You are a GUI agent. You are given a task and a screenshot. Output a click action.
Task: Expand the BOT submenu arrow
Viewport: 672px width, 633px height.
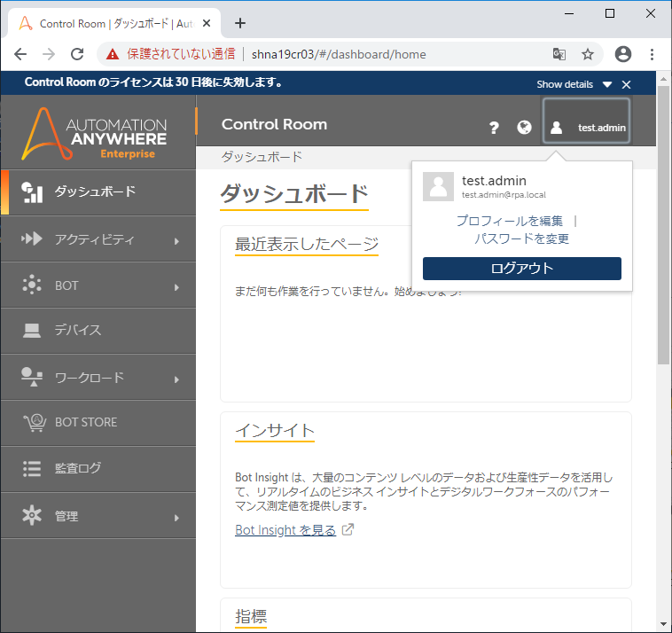176,287
